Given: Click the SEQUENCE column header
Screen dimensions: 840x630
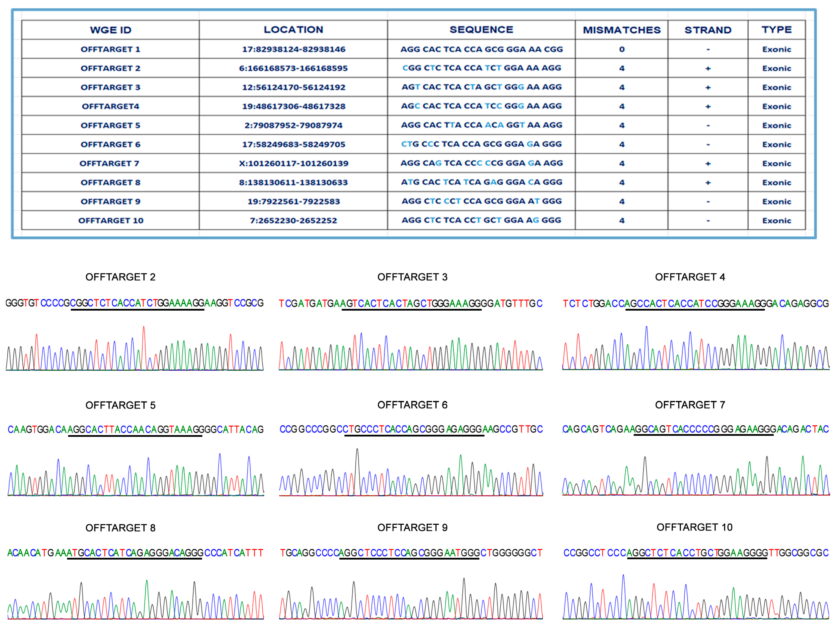Looking at the screenshot, I should click(x=481, y=30).
